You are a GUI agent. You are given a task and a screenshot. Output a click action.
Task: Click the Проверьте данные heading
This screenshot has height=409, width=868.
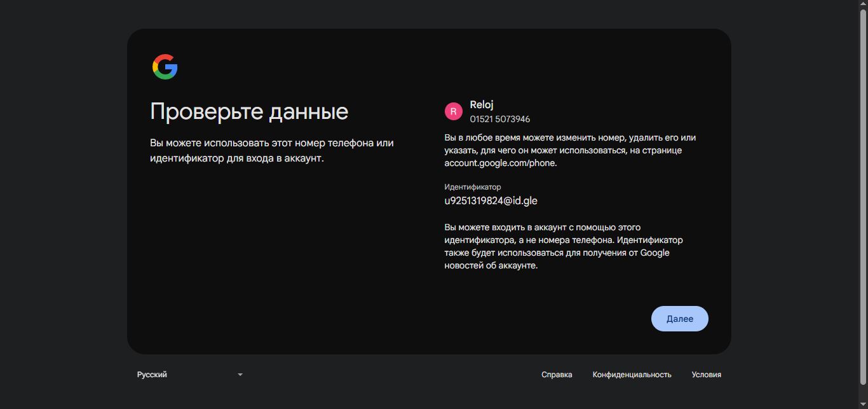pos(249,112)
